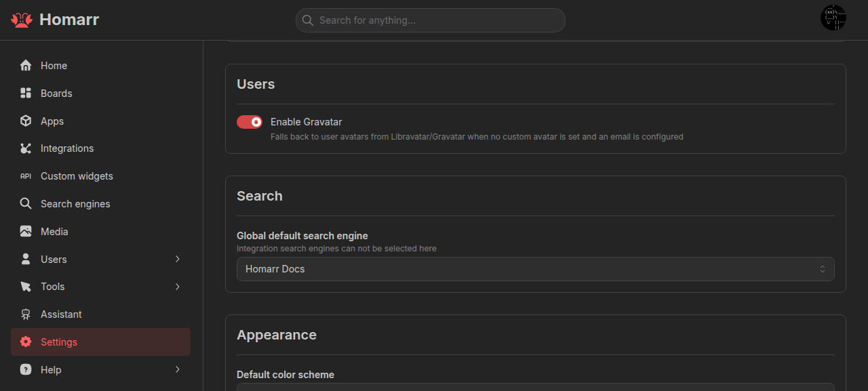Click the Help question mark icon
Screen dimensions: 868x391
click(26, 370)
